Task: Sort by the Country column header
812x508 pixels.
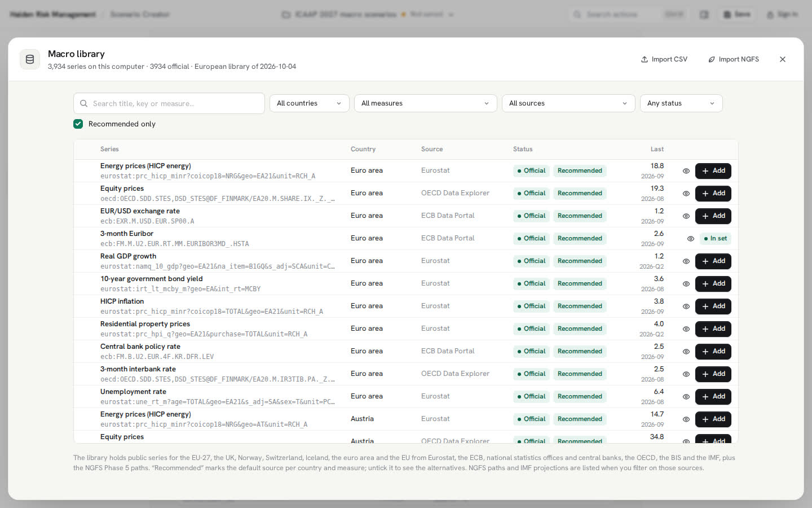Action: coord(363,150)
